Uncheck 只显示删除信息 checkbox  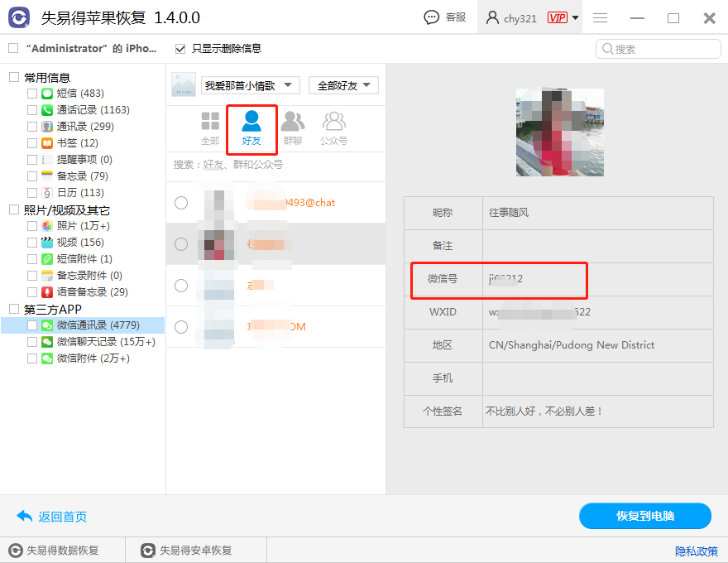point(180,48)
